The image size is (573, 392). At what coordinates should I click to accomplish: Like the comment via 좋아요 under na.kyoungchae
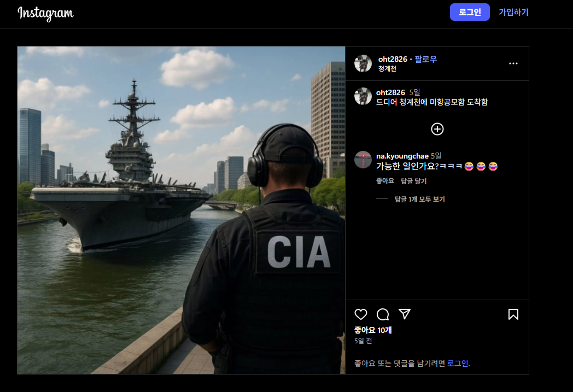[x=385, y=181]
